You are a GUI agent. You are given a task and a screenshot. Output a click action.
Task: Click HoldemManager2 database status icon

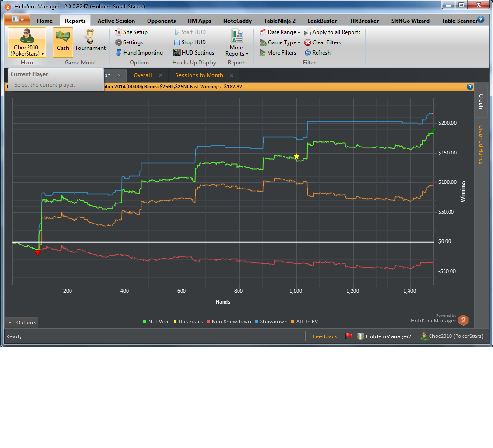(x=360, y=336)
